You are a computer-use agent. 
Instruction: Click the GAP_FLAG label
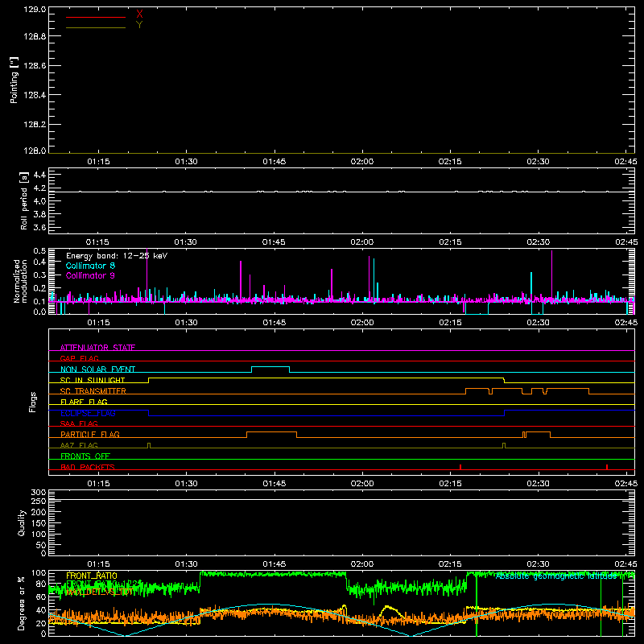[79, 358]
